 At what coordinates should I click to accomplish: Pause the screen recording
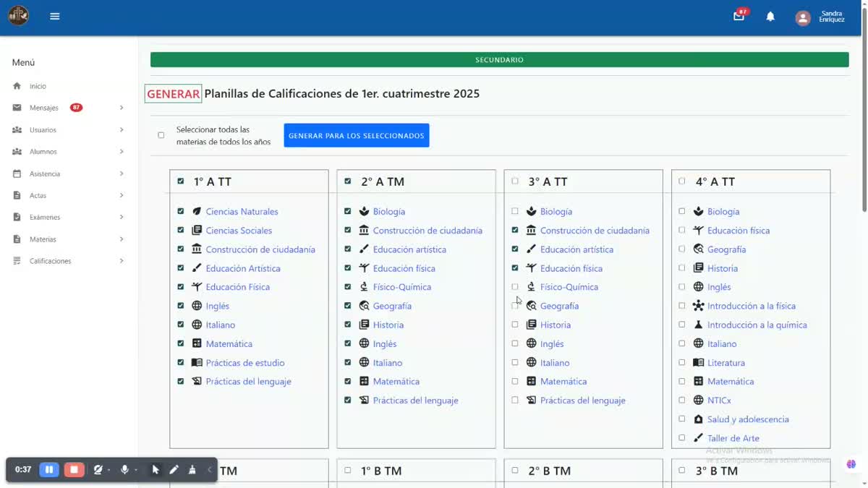[49, 470]
